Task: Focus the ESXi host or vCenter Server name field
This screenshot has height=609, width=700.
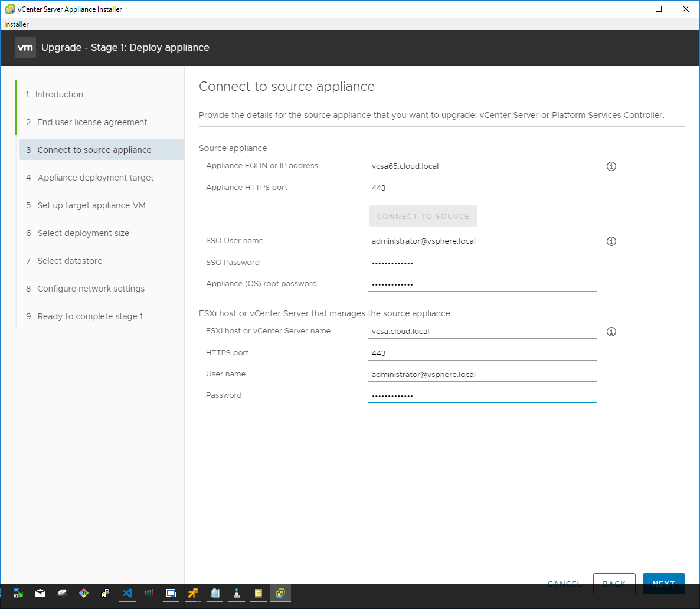Action: [483, 331]
